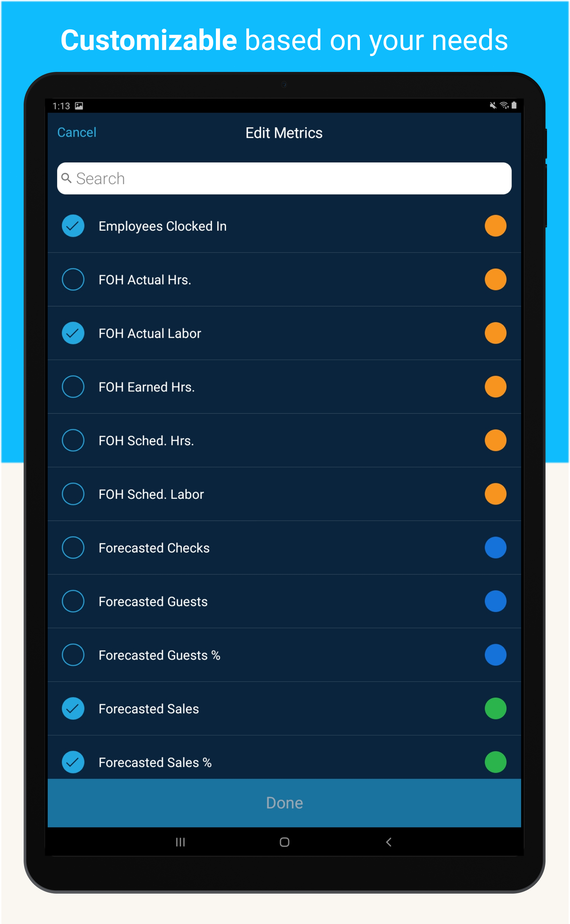The width and height of the screenshot is (570, 924).
Task: Click the Search input field
Action: coord(284,178)
